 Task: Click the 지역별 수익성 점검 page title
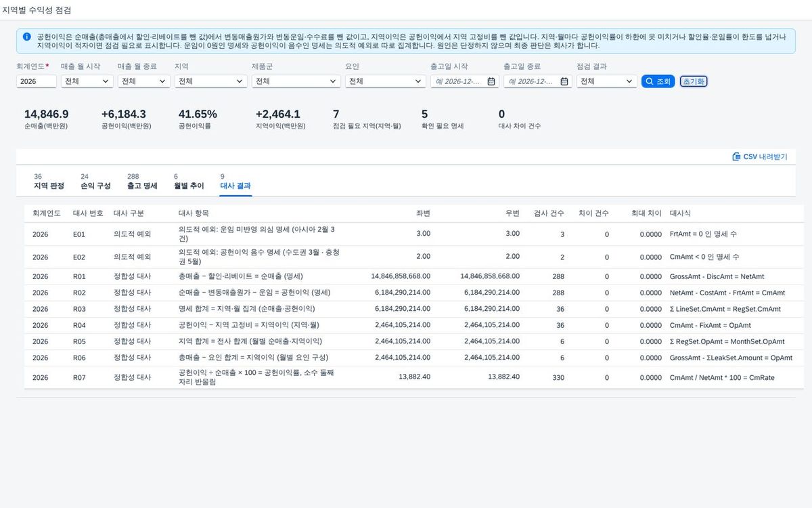coord(35,10)
